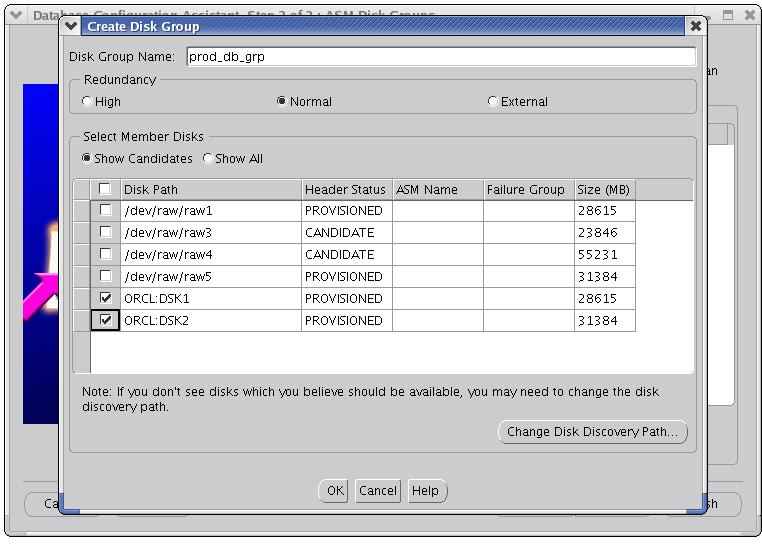
Task: Enable the /dev/raw/raw4 disk checkbox
Action: (105, 255)
